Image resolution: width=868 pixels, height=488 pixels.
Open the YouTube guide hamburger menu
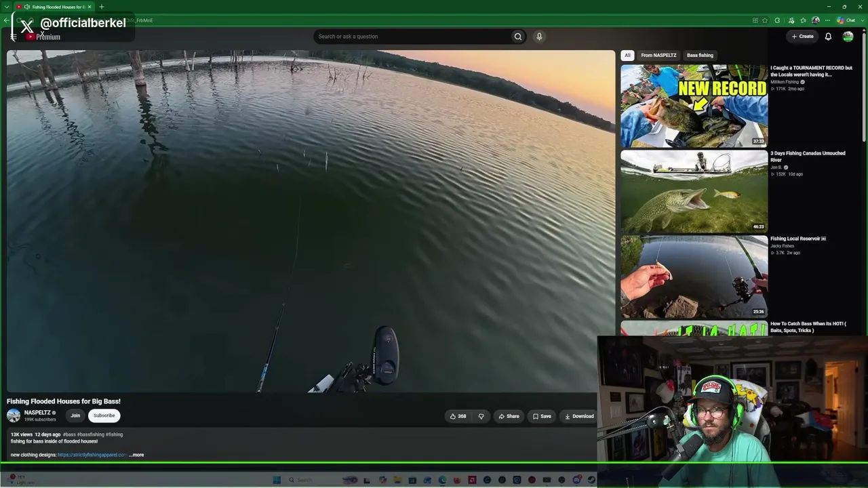pos(13,37)
